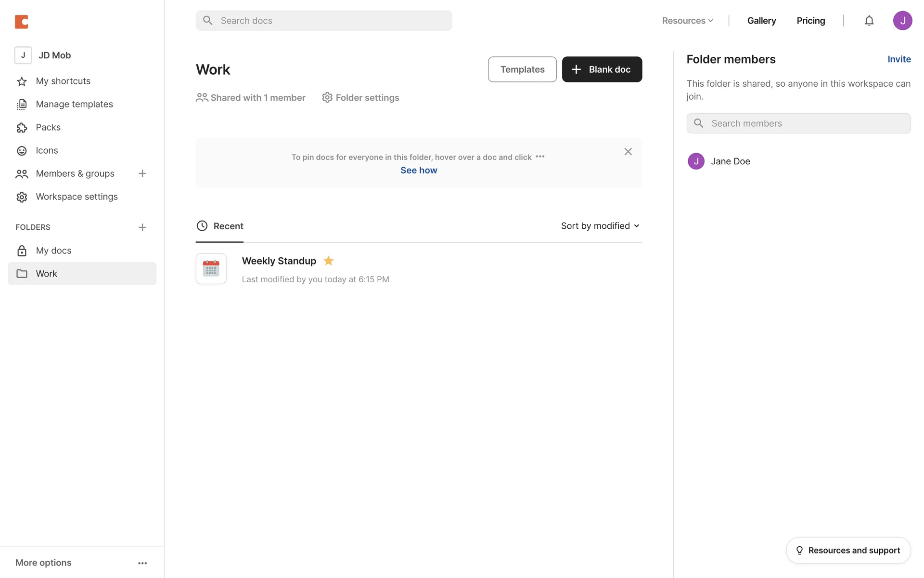
Task: Open the notifications bell
Action: point(869,21)
